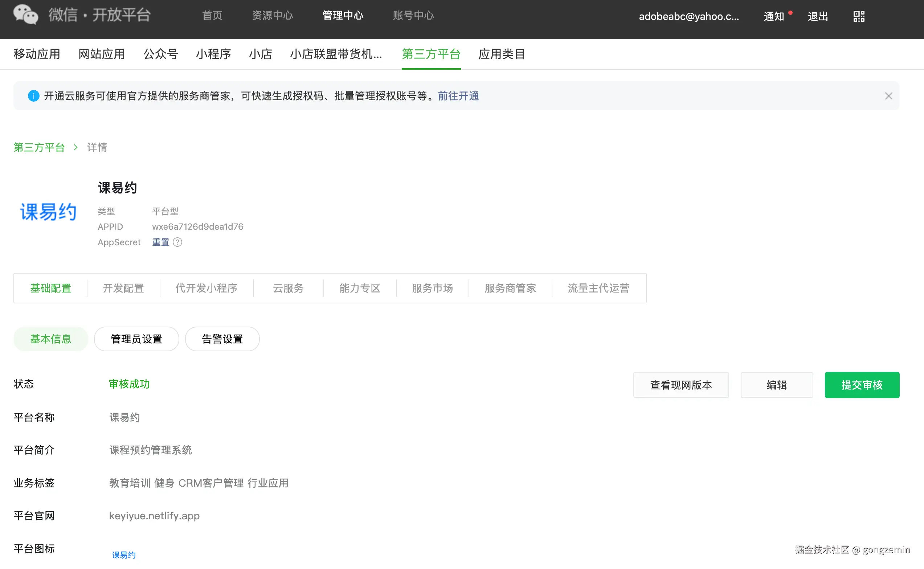
Task: Click 重置 AppSecret link
Action: coord(160,242)
